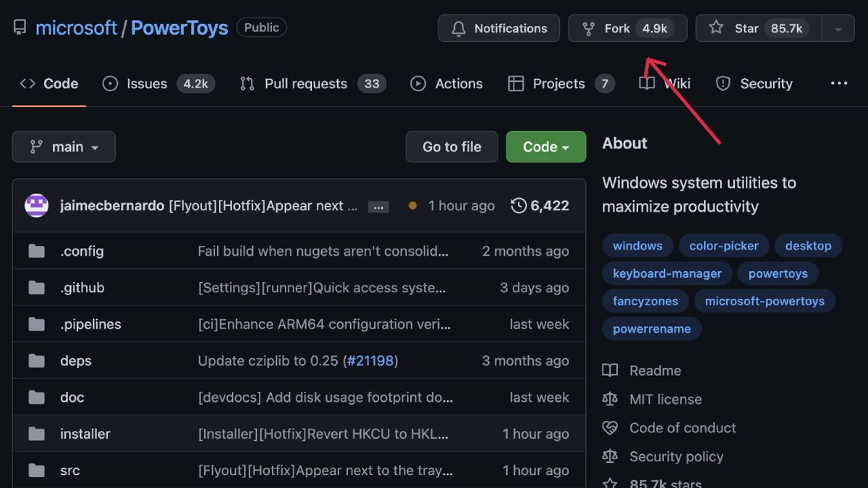Open the Notifications bell icon
Screen dimensions: 868x488
pos(459,28)
